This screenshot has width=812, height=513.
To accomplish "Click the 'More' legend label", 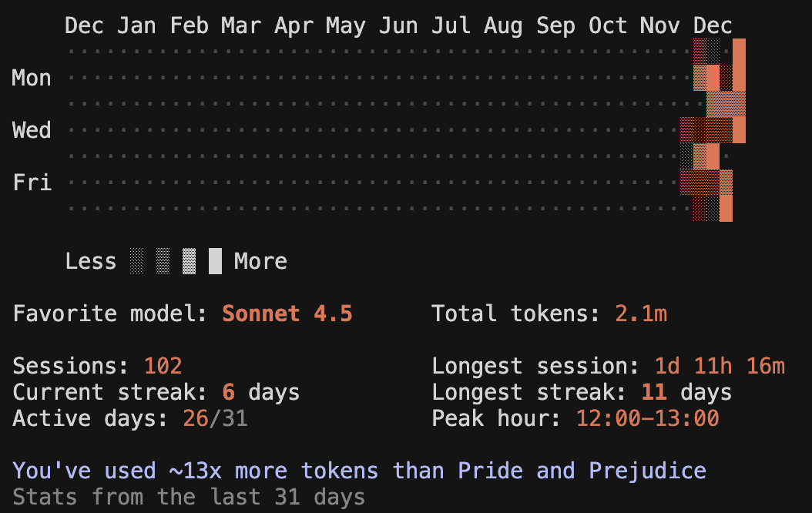I will [260, 261].
